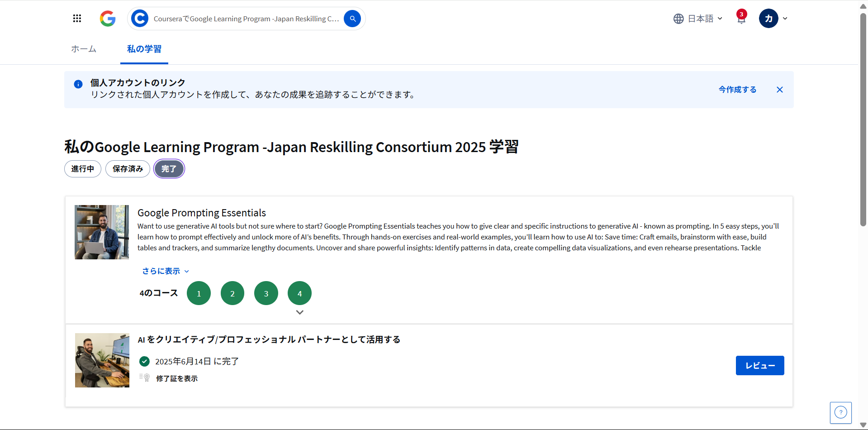This screenshot has height=430, width=868.
Task: Filter by 保存済み courses
Action: (128, 169)
